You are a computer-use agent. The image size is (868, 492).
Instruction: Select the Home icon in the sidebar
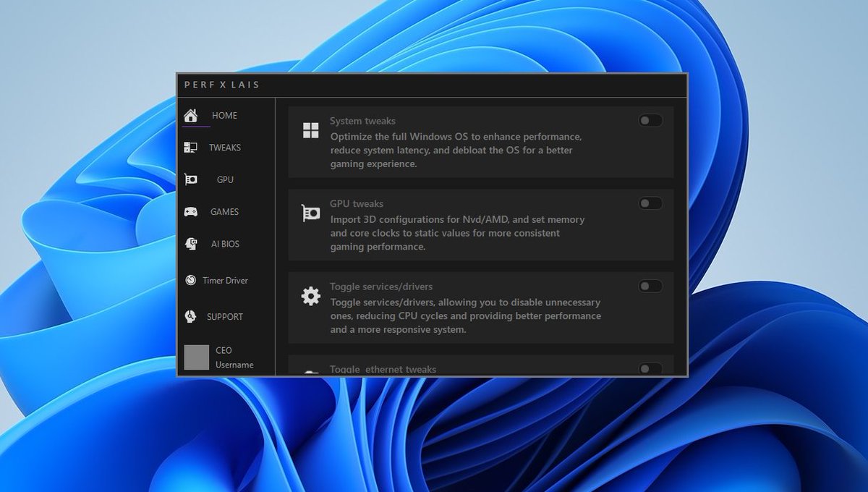pos(191,114)
